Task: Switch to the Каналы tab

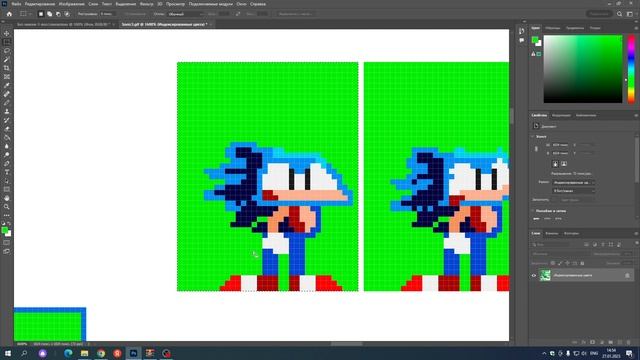Action: 552,233
